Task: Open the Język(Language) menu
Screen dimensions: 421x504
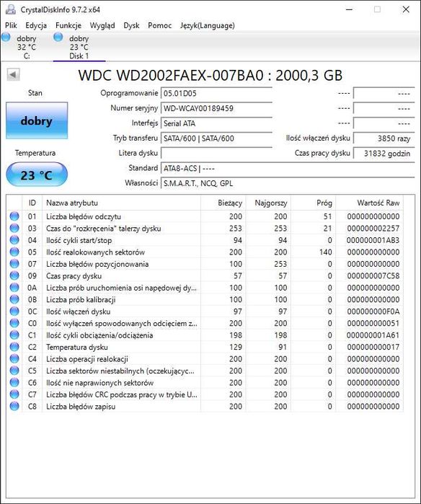Action: (x=208, y=25)
